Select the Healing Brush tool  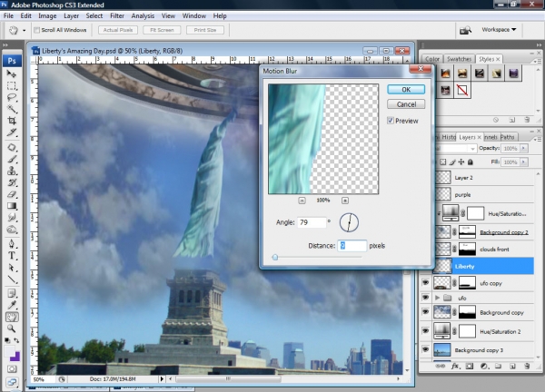(x=12, y=148)
